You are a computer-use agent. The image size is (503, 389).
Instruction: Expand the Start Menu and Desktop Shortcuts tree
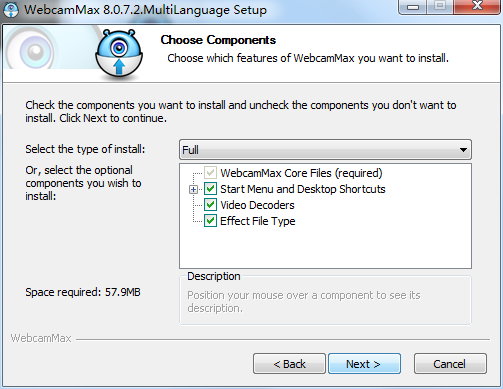tap(193, 189)
